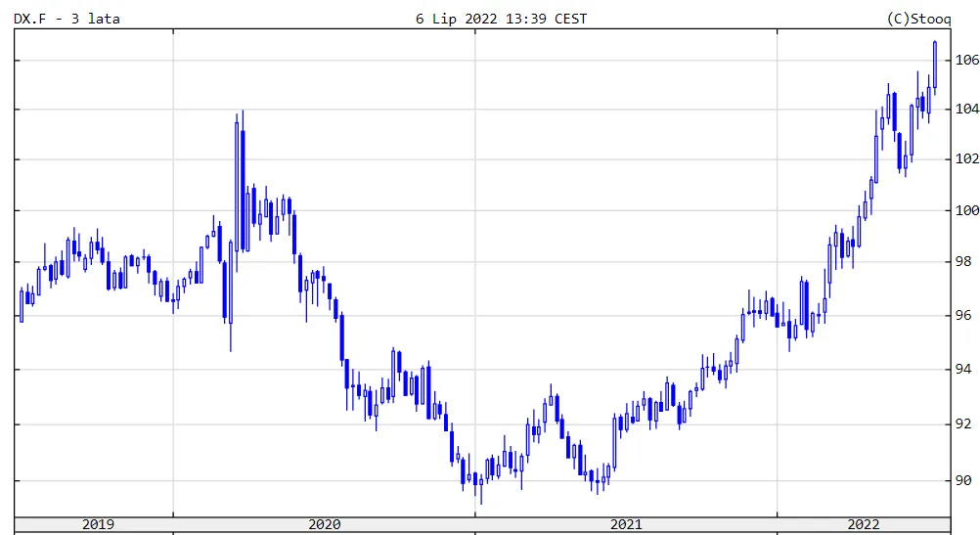Click the 96 price axis label

pos(963,315)
